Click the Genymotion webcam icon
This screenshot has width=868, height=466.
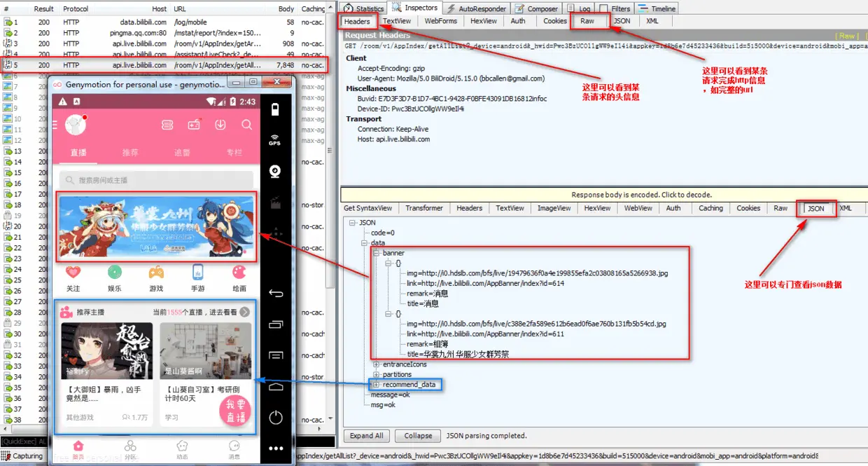point(275,172)
